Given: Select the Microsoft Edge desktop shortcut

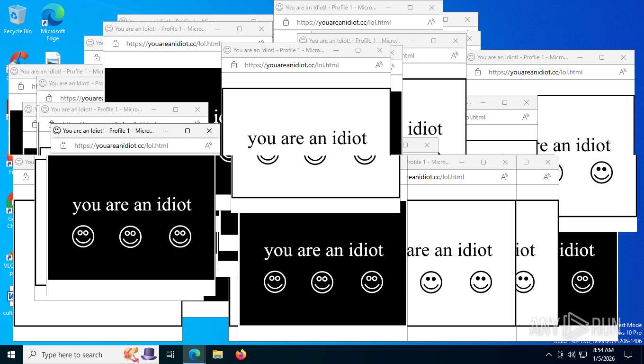Looking at the screenshot, I should tap(53, 22).
